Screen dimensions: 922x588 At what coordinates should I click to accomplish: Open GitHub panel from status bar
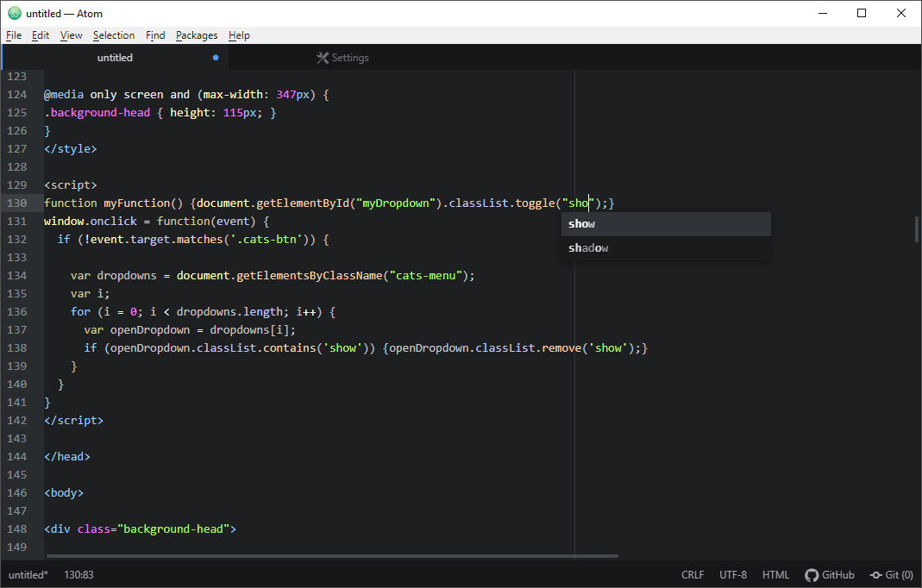coord(830,575)
